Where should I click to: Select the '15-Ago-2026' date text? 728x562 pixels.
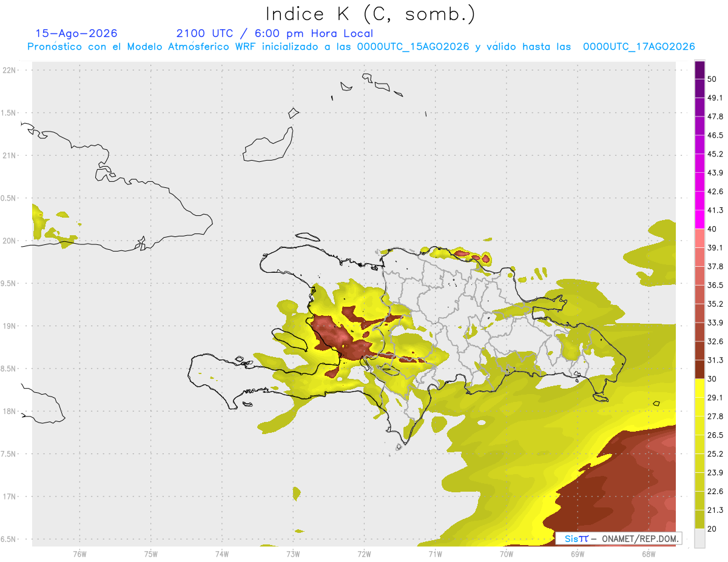click(76, 33)
